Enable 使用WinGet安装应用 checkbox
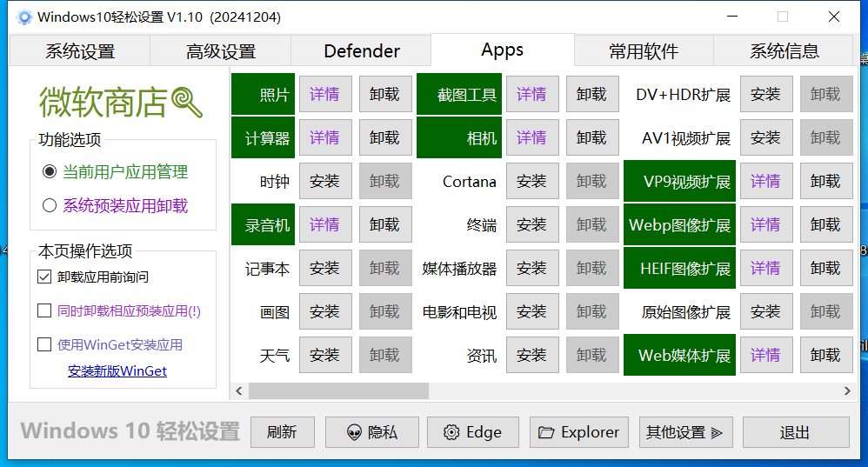 point(44,344)
